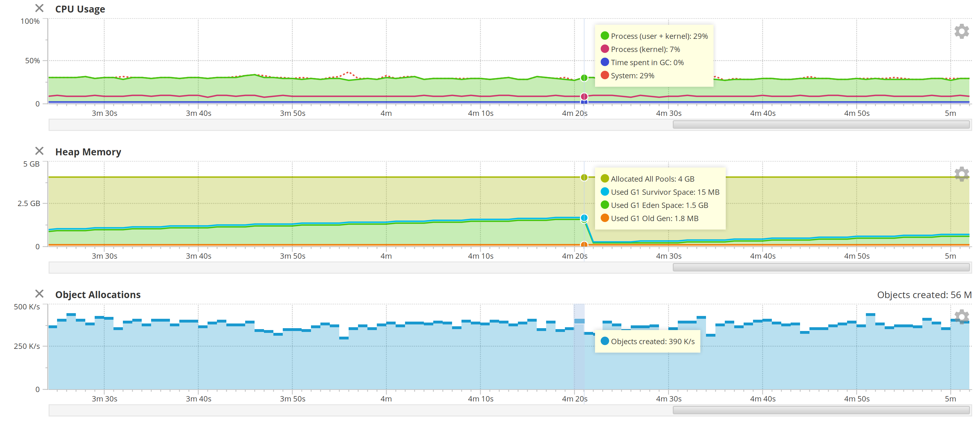Click the 'Objects created: 56 M' total label
This screenshot has width=980, height=424.
924,295
